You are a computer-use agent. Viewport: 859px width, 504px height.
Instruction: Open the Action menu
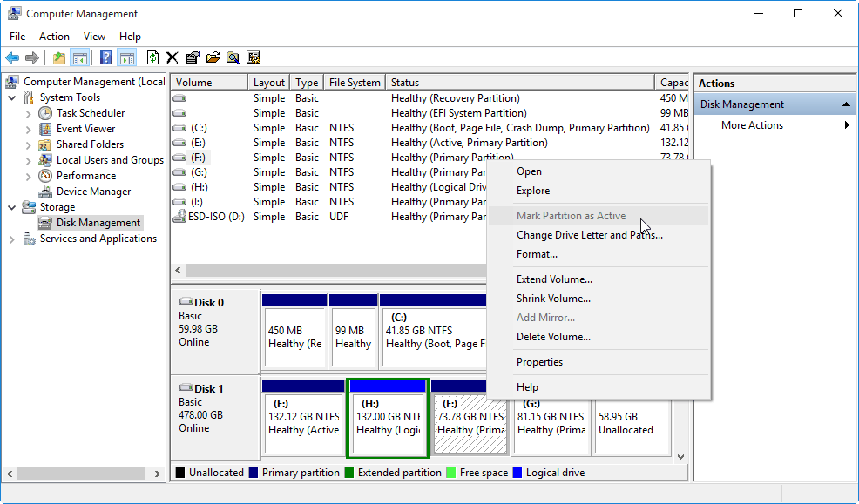(54, 37)
